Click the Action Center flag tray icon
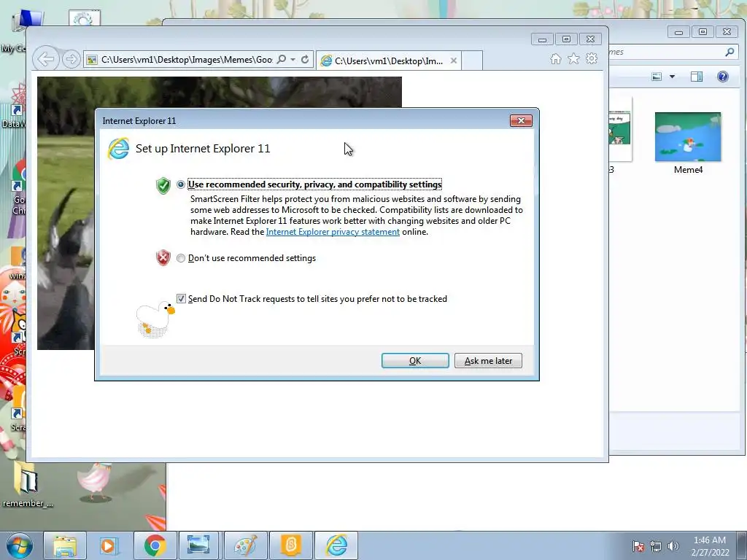 [x=638, y=546]
